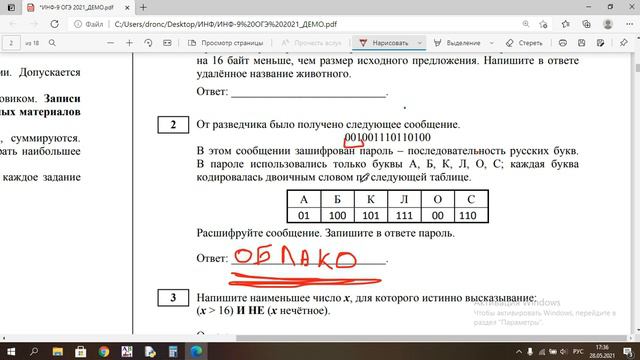Image resolution: width=640 pixels, height=360 pixels.
Task: Click the task number 3 box
Action: 173,298
